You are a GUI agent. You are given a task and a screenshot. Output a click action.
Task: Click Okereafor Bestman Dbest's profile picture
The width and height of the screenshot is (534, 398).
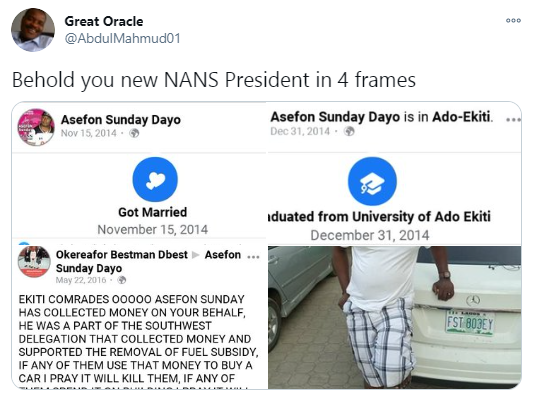pos(34,262)
